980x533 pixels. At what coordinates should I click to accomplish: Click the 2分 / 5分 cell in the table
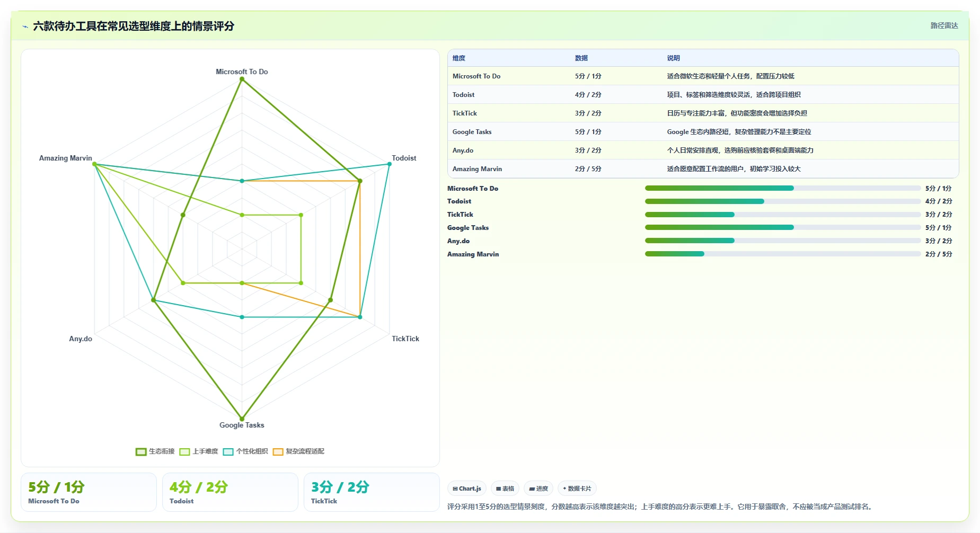[588, 169]
